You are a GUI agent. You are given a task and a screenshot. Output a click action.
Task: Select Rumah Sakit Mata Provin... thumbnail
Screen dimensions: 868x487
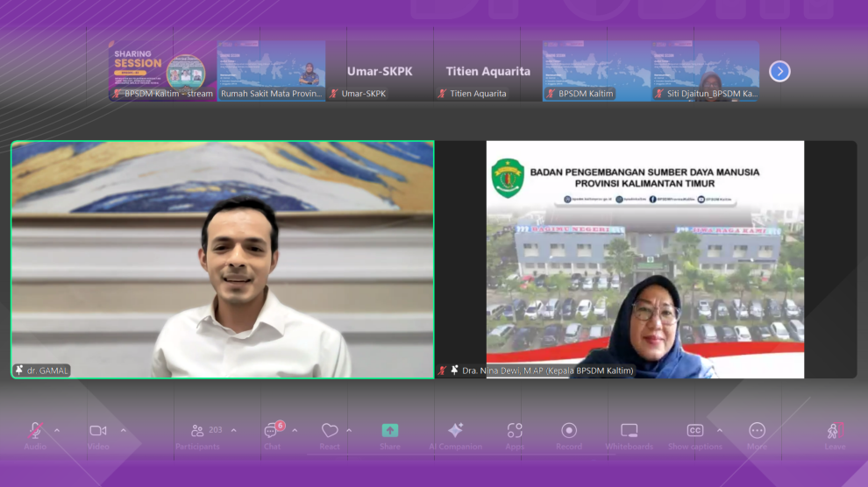[271, 71]
